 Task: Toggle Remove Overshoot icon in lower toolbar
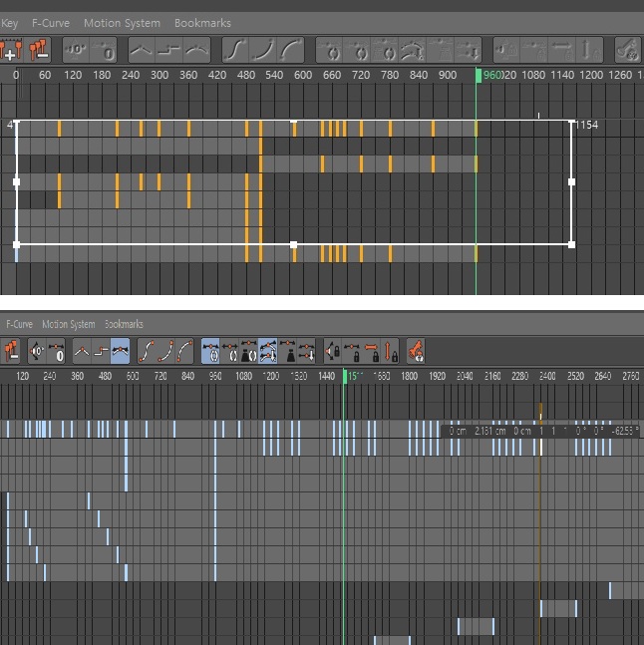pyautogui.click(x=249, y=351)
